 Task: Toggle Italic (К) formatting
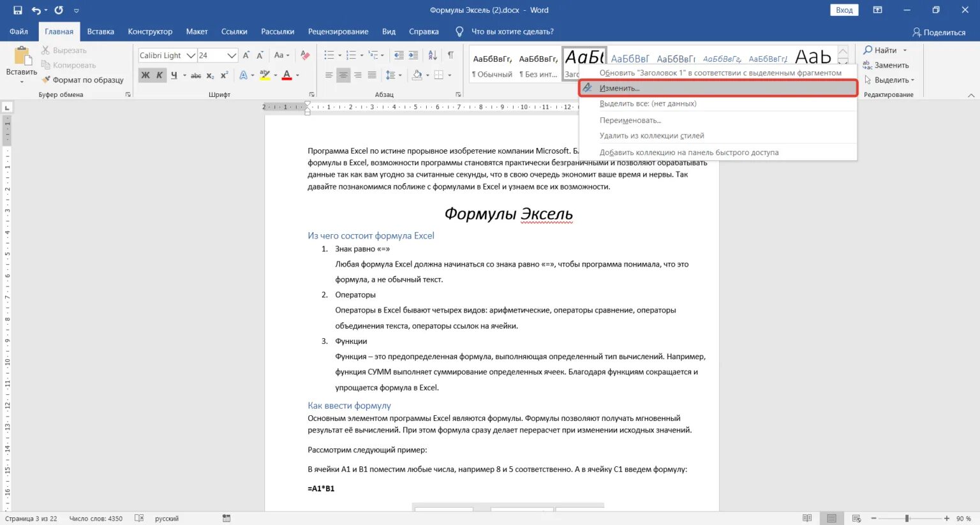pos(160,75)
